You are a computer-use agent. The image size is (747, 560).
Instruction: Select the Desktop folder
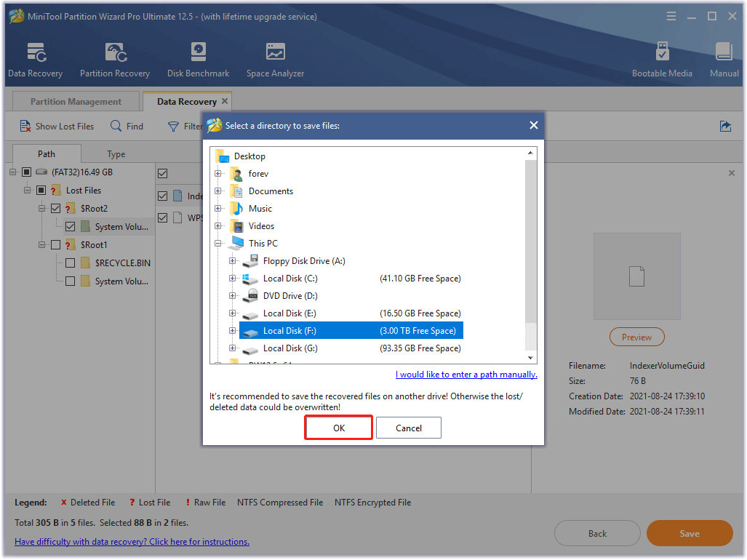(x=241, y=156)
